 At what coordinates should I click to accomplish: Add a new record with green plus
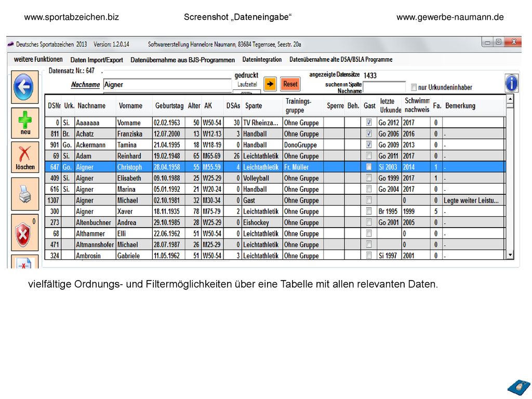click(25, 123)
